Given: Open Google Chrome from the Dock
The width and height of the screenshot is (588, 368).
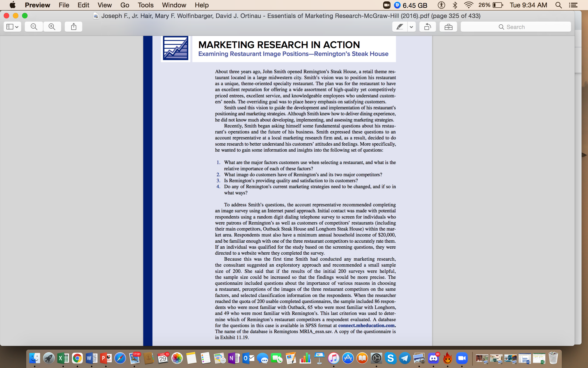Looking at the screenshot, I should 77,358.
